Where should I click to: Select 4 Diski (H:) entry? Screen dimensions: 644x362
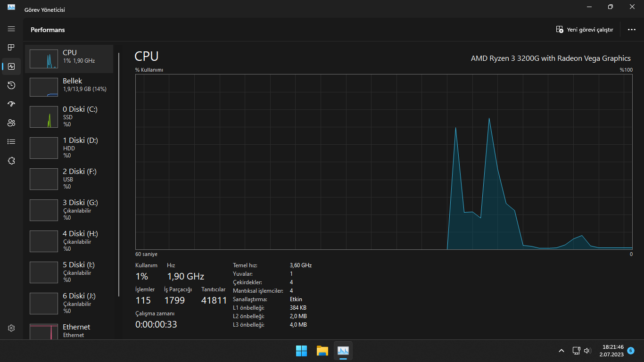(x=69, y=241)
